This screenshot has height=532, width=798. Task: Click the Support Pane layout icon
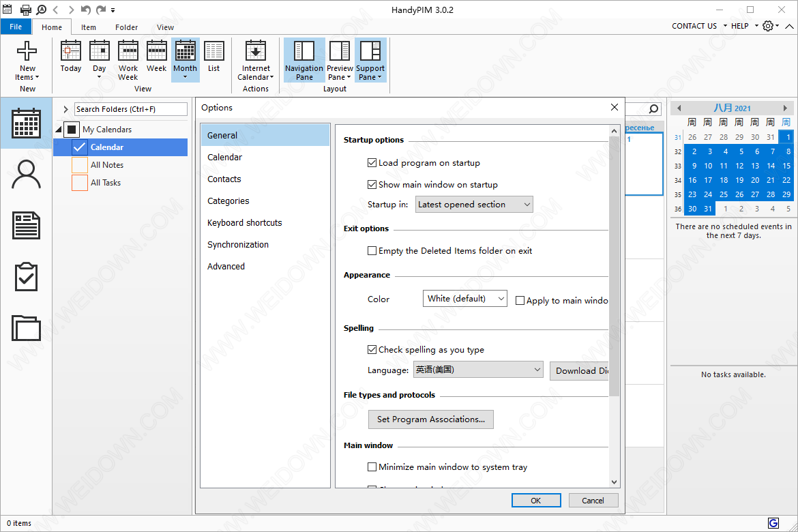click(x=370, y=51)
